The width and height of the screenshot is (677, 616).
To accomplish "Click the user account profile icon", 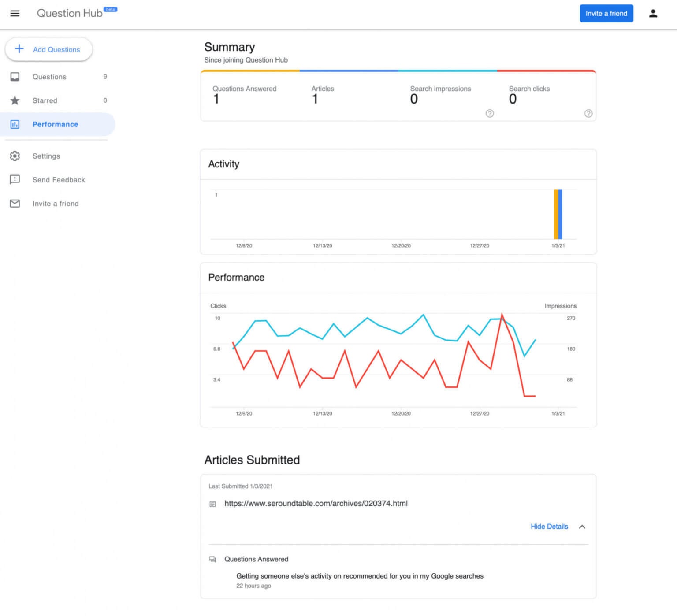I will 653,13.
